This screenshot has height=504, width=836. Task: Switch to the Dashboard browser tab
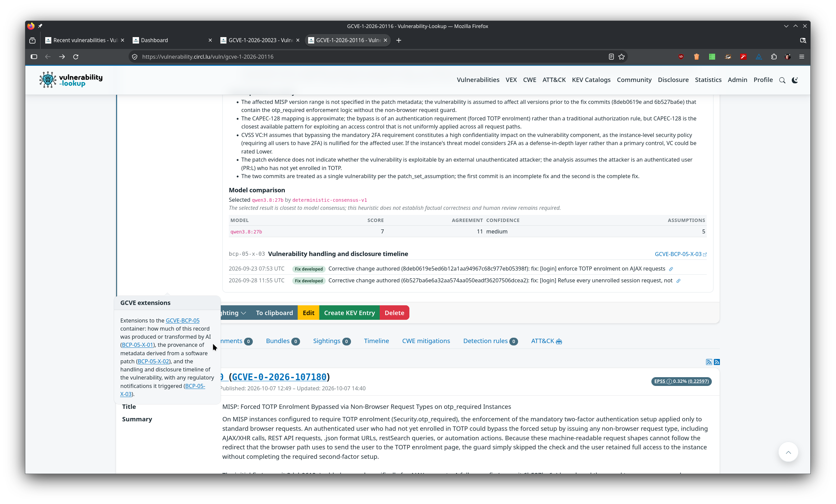tap(172, 40)
